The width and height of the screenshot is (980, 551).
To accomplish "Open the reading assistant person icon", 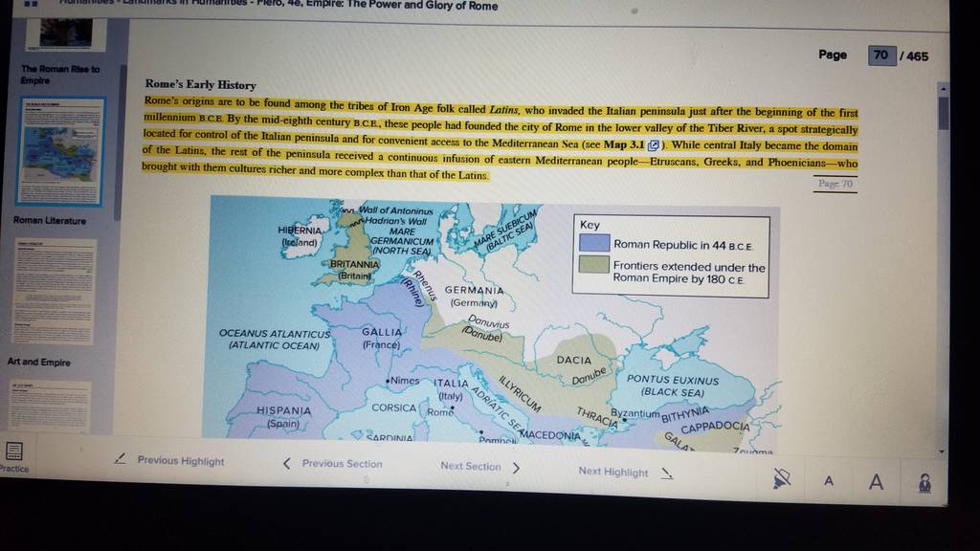I will tap(924, 482).
